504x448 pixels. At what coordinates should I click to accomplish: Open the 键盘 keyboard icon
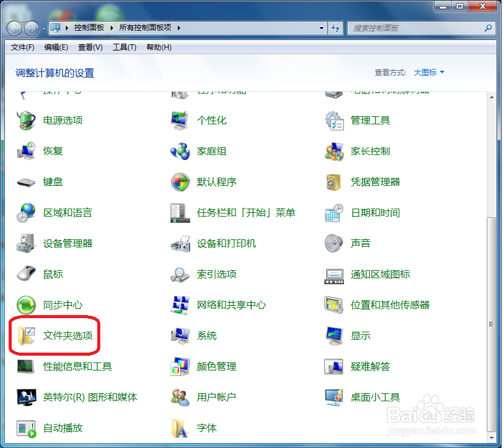coord(26,182)
